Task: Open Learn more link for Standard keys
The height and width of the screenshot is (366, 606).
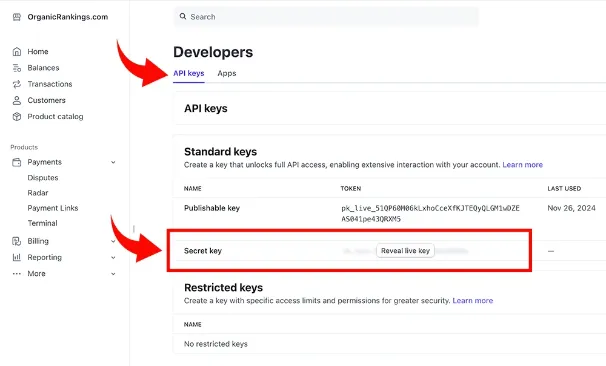Action: [x=523, y=165]
